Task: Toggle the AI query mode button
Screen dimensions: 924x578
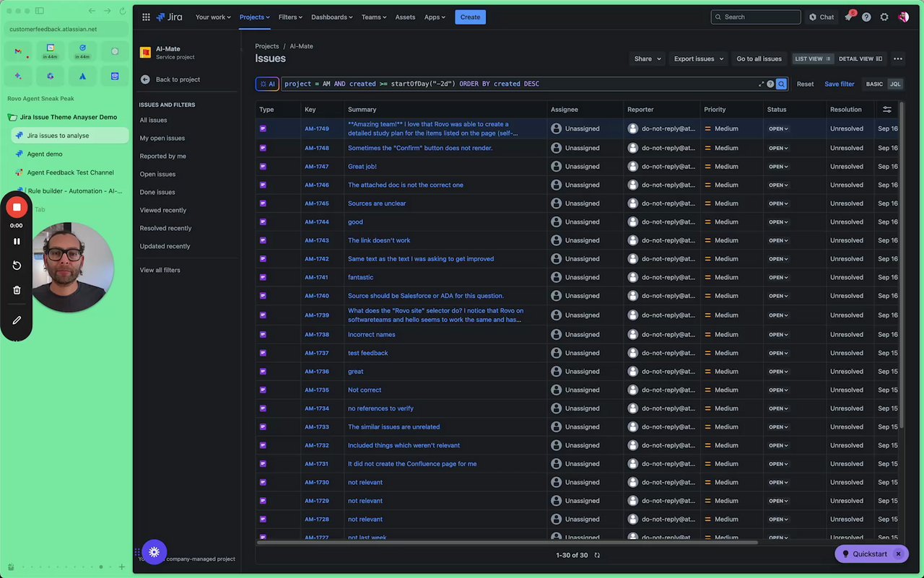Action: pos(267,84)
